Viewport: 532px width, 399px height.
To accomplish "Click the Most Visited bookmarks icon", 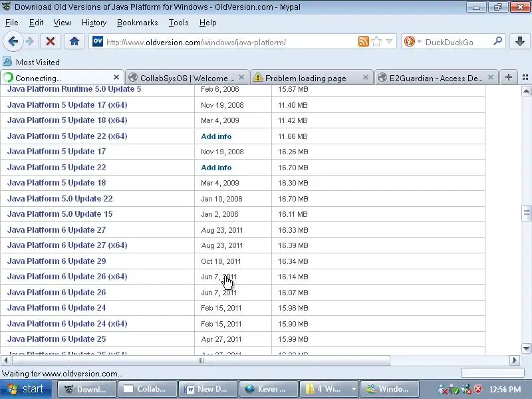I will pos(7,62).
